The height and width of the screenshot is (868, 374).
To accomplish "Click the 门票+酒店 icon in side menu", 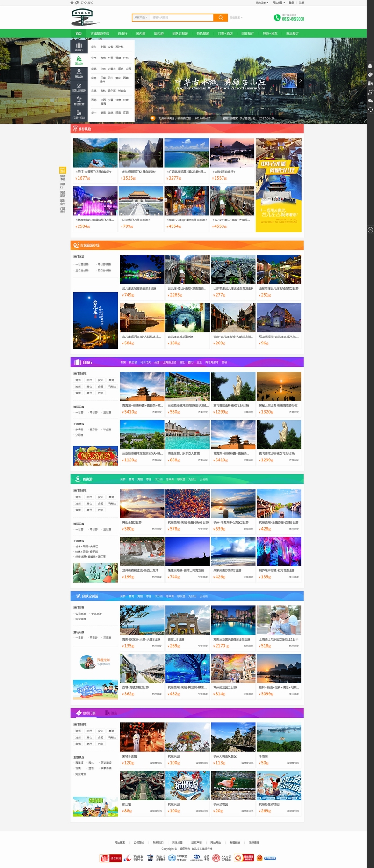I will [79, 114].
